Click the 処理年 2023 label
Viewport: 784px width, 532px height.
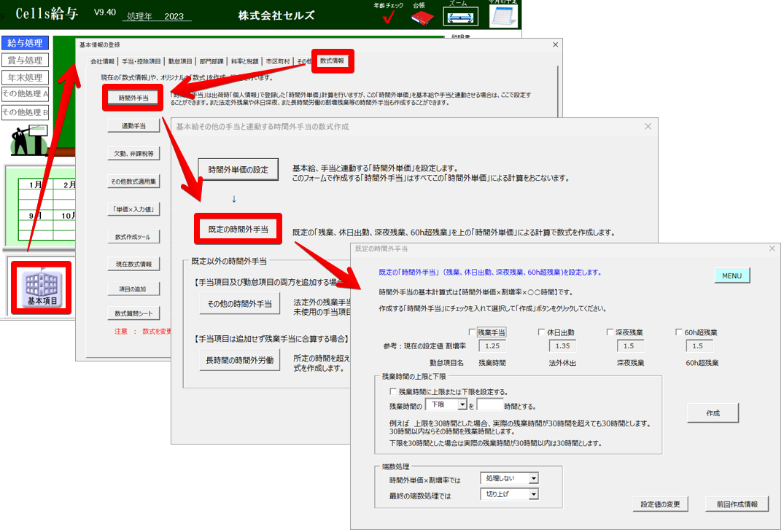155,16
